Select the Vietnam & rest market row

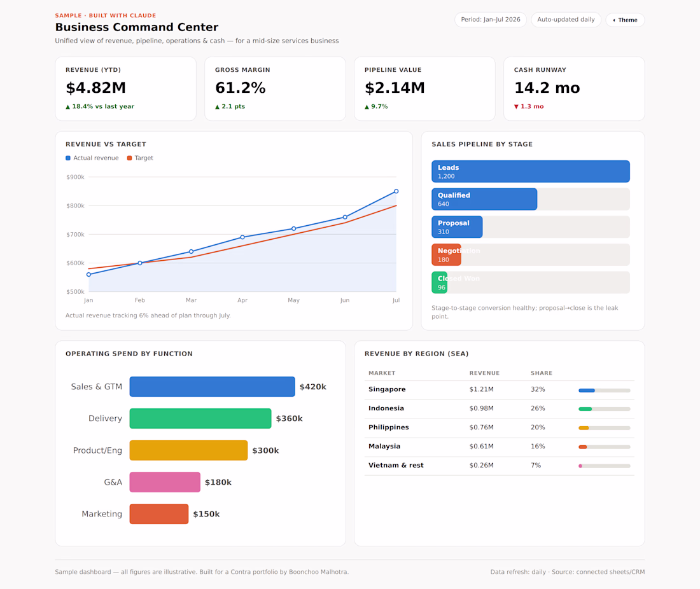(499, 466)
